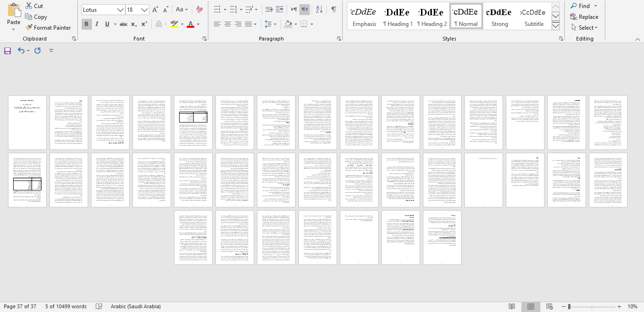Save the document from the Quick Access Toolbar

point(8,50)
